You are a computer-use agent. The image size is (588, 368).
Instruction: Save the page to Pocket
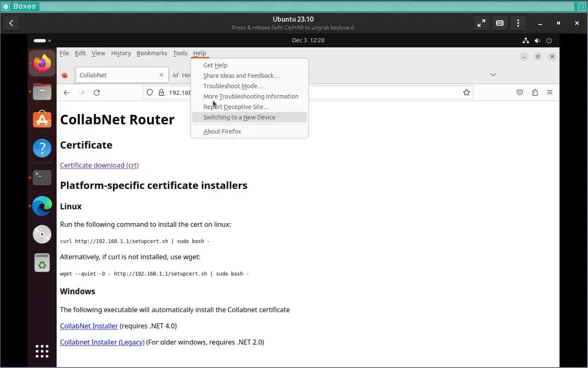(x=520, y=92)
